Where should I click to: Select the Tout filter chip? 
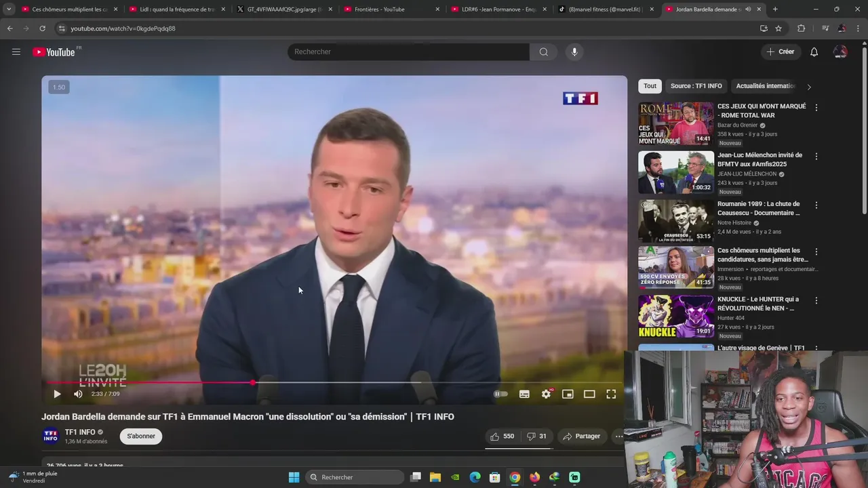click(x=650, y=86)
